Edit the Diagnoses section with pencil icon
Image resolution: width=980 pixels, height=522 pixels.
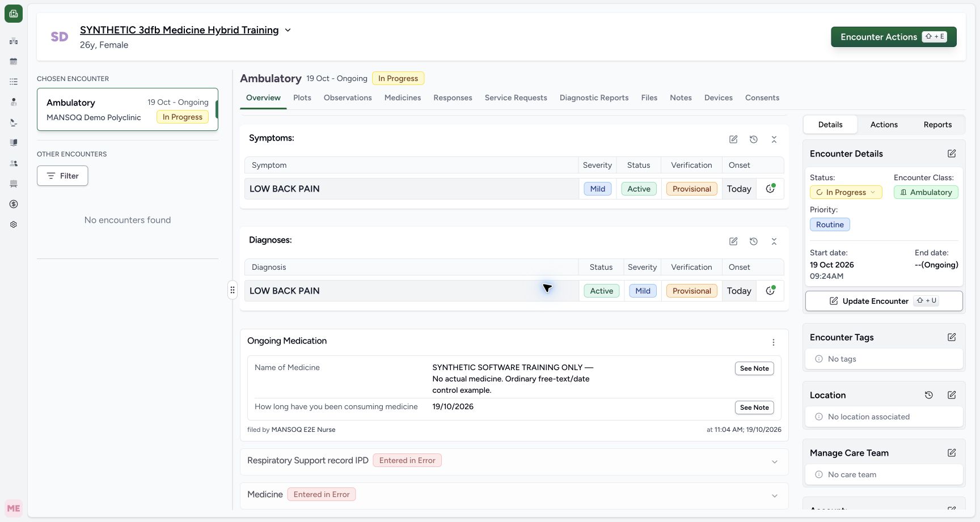[x=733, y=241]
